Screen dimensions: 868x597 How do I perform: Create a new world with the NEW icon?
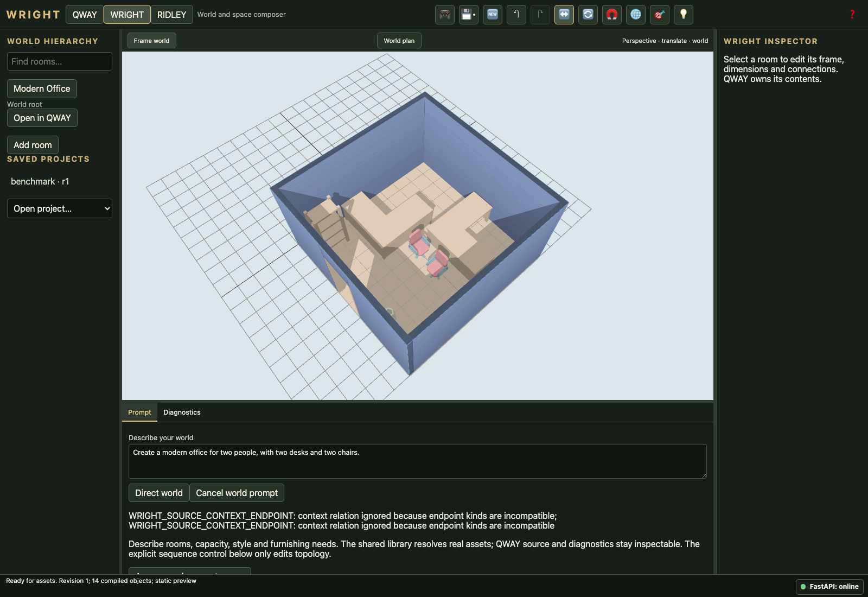click(x=493, y=15)
